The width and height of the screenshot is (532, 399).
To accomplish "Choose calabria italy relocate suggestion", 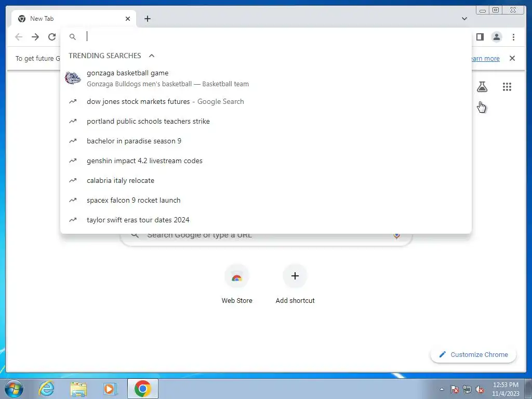I will coord(265,180).
